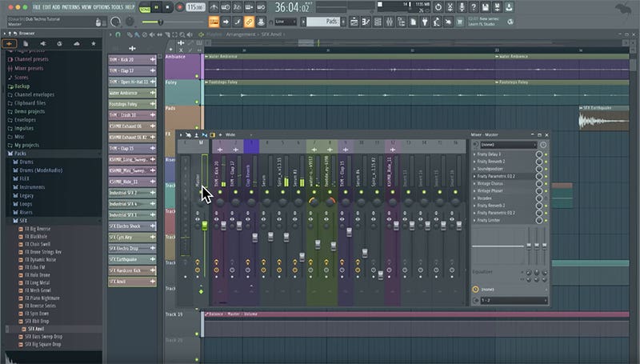Viewport: 640px width, 364px height.
Task: Click the microphone recording icon
Action: pos(462,7)
